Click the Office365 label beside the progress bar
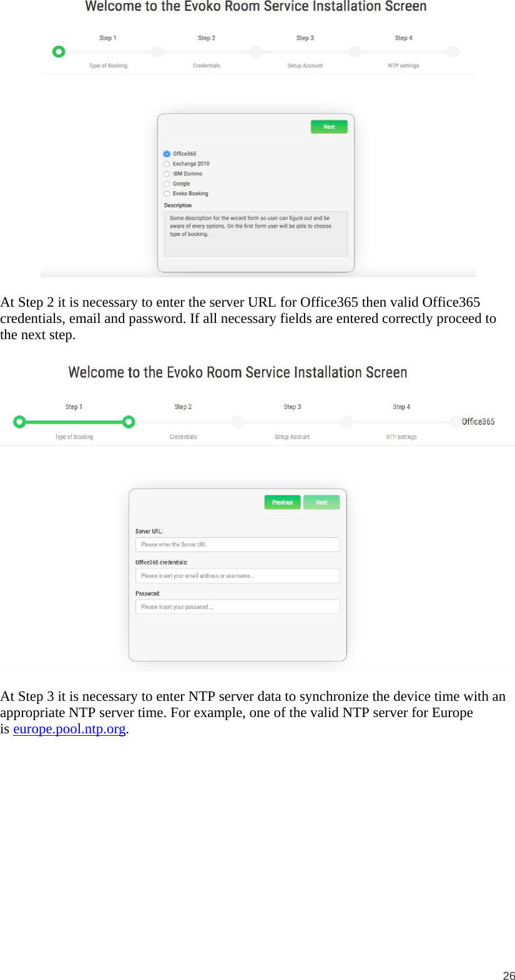515x980 pixels. coord(478,422)
